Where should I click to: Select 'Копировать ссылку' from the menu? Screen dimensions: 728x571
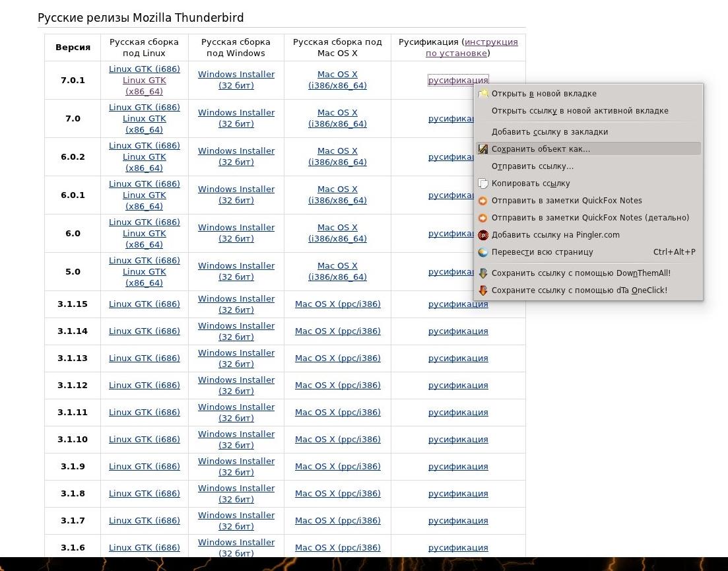(x=588, y=184)
